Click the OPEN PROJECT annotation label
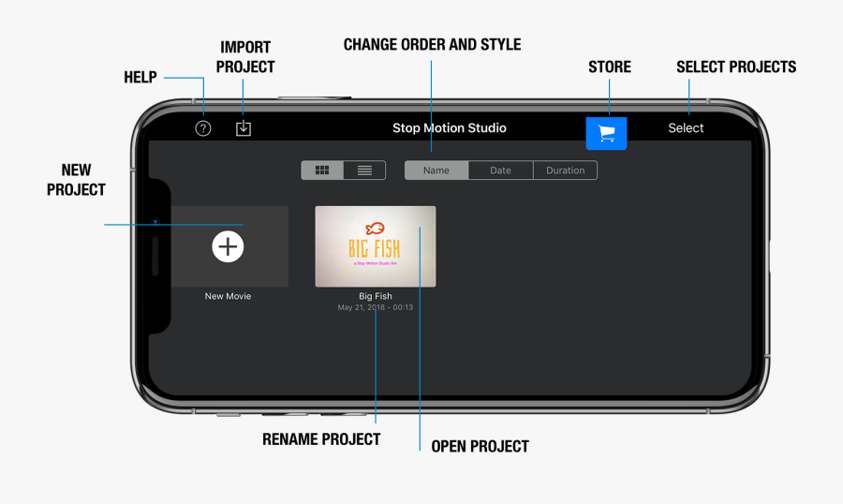 coord(480,447)
